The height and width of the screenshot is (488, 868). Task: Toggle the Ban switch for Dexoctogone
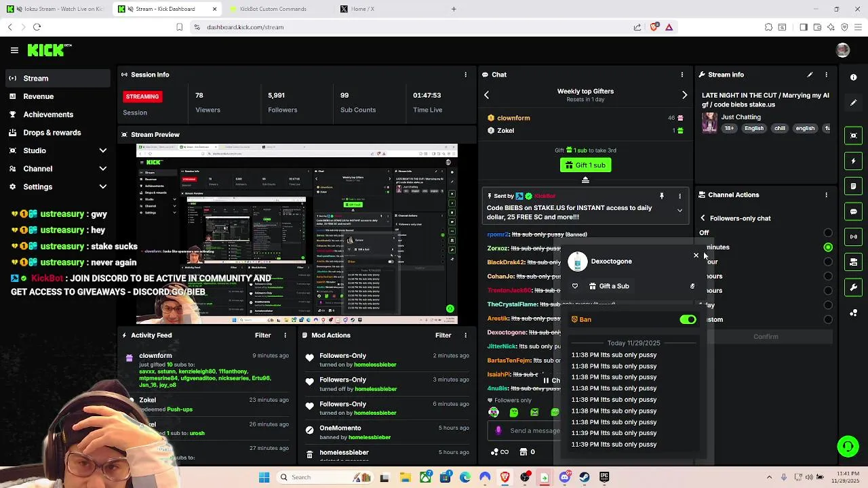(688, 319)
